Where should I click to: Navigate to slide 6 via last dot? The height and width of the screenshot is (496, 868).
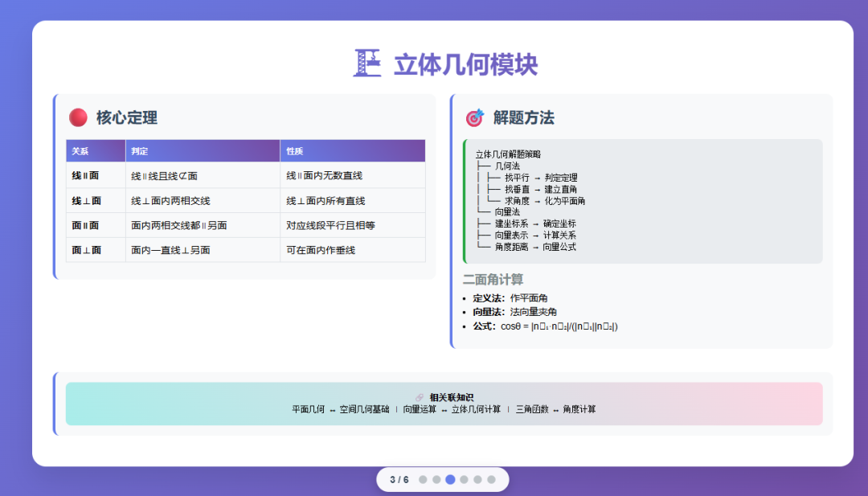(x=491, y=479)
